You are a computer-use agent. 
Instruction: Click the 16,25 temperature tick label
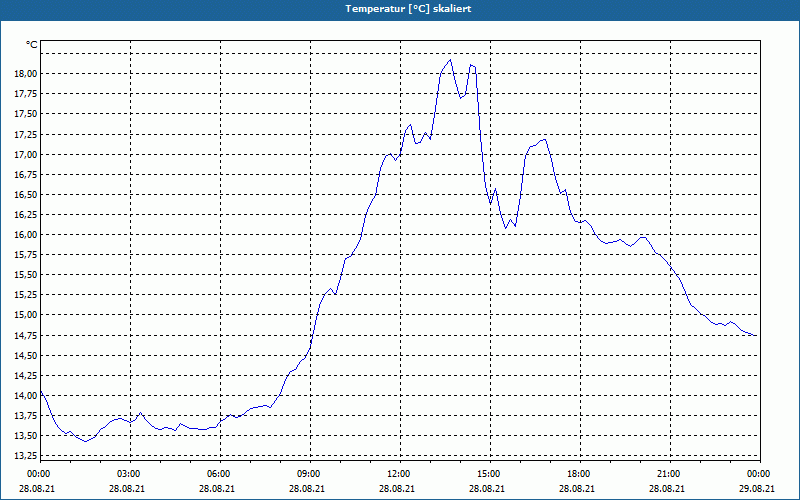click(24, 214)
